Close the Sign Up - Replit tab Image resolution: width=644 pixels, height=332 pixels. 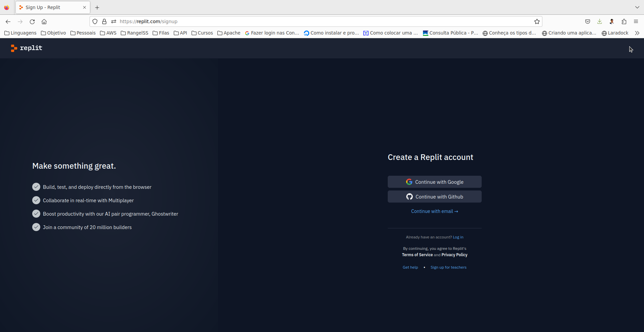pyautogui.click(x=85, y=7)
